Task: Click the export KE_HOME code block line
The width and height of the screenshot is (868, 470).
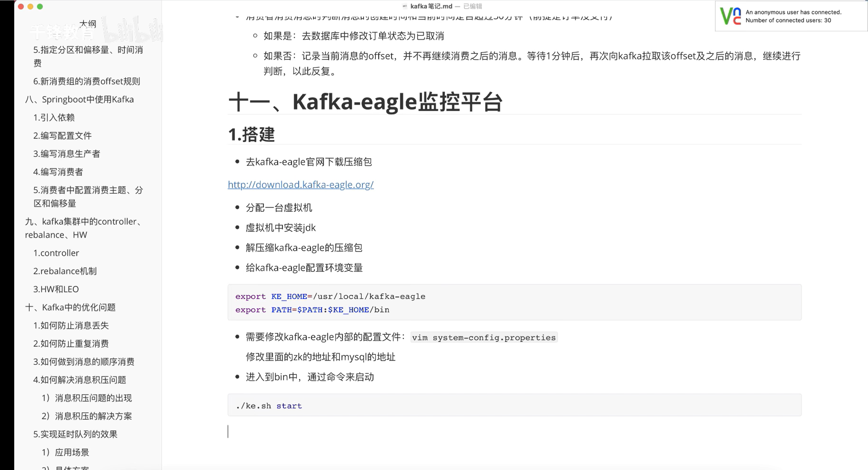Action: 330,296
